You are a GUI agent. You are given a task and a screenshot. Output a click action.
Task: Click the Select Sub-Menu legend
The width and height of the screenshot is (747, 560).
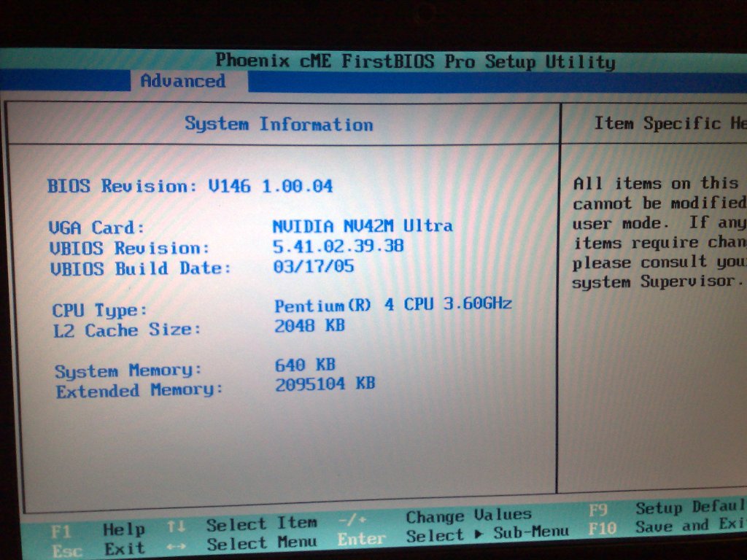pyautogui.click(x=488, y=534)
